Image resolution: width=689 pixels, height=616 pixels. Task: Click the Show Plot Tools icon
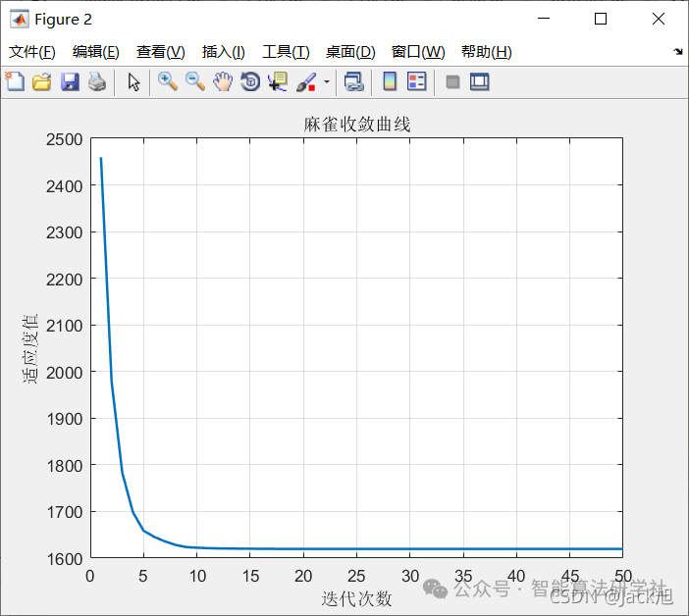(x=479, y=81)
